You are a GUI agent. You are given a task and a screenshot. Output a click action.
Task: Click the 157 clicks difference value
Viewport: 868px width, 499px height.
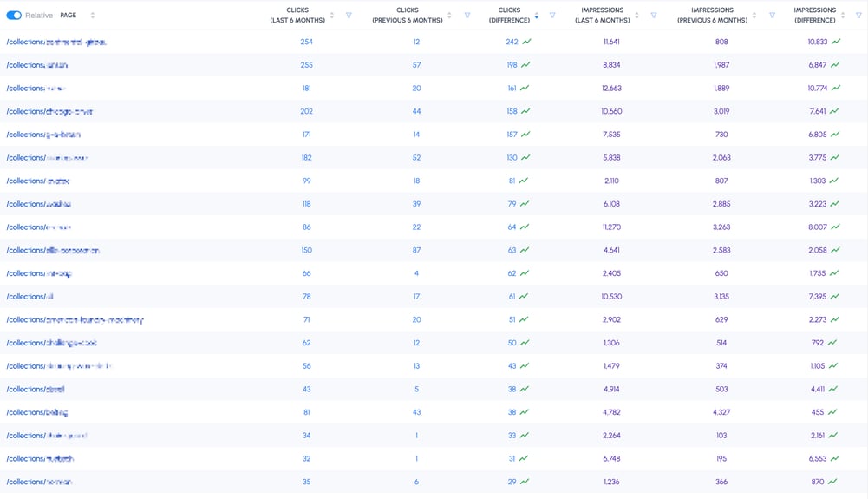(512, 135)
